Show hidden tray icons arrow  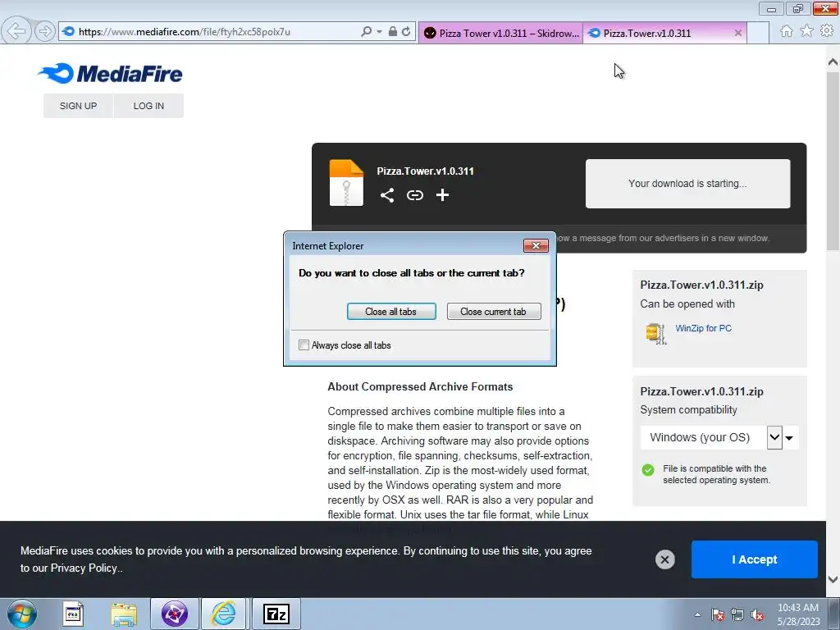(697, 614)
